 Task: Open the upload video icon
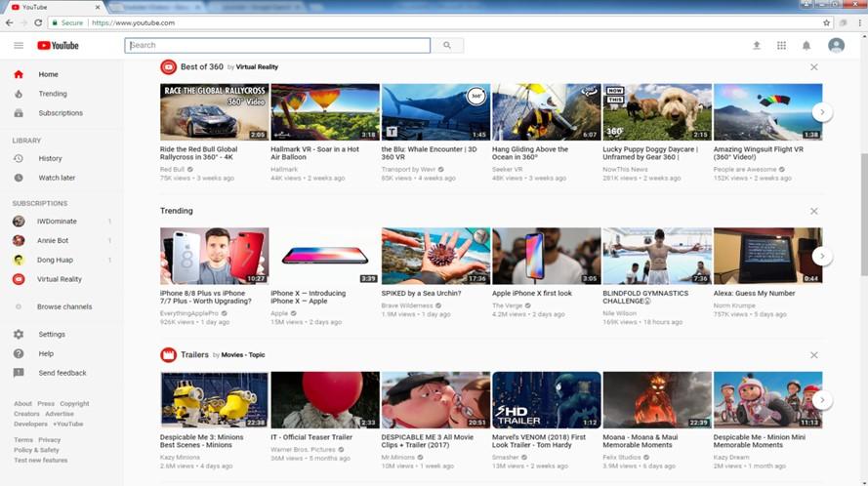pos(756,46)
